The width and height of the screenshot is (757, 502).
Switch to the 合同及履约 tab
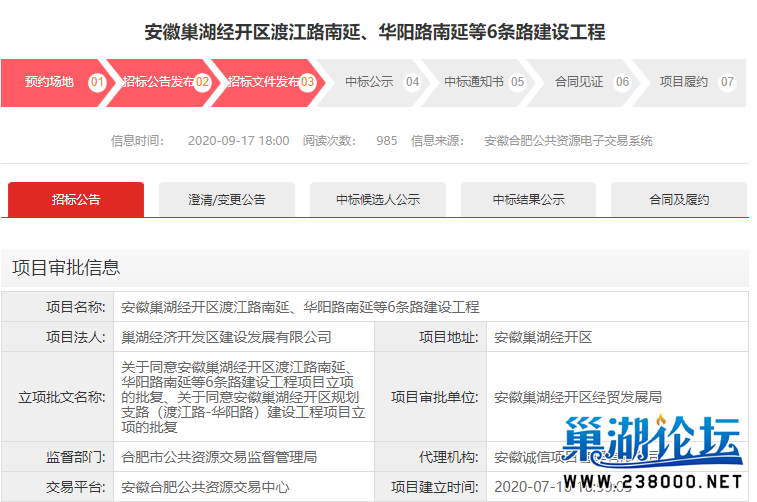click(x=679, y=199)
